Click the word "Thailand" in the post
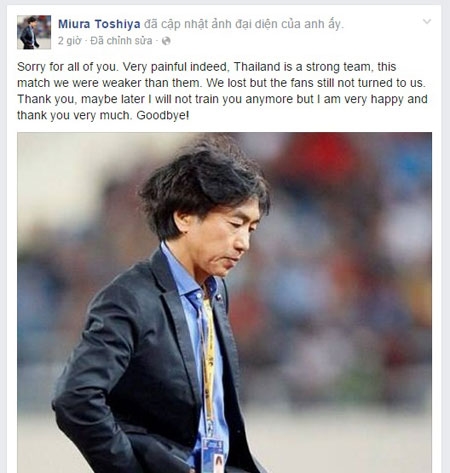The width and height of the screenshot is (450, 473). [257, 67]
